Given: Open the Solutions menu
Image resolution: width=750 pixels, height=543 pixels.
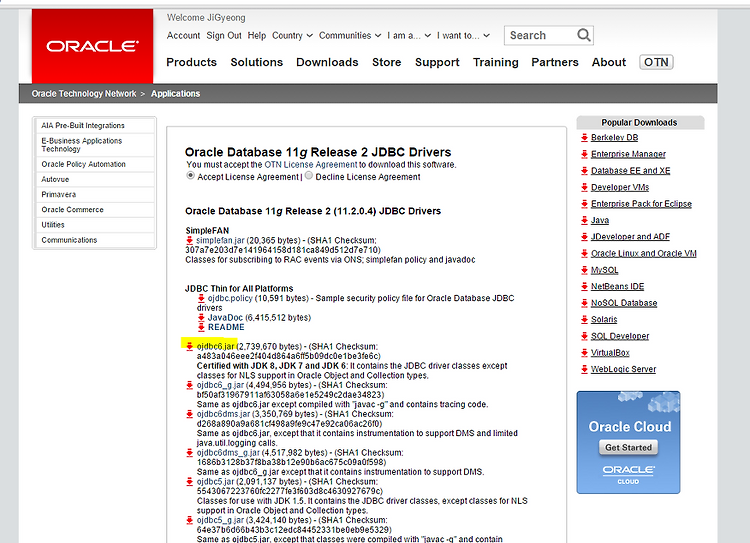Looking at the screenshot, I should point(256,62).
